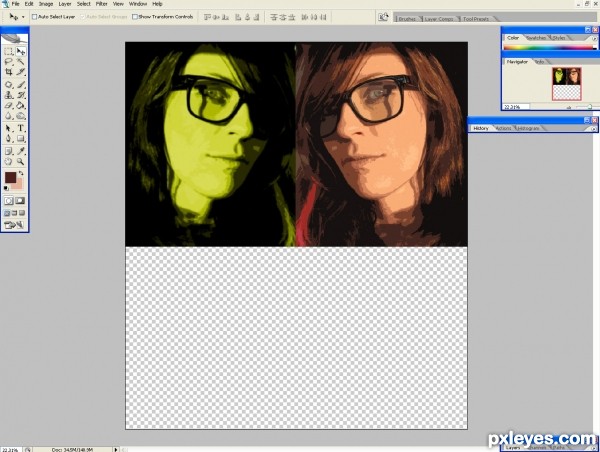
Task: Pick a color from the Color ramp
Action: 549,48
